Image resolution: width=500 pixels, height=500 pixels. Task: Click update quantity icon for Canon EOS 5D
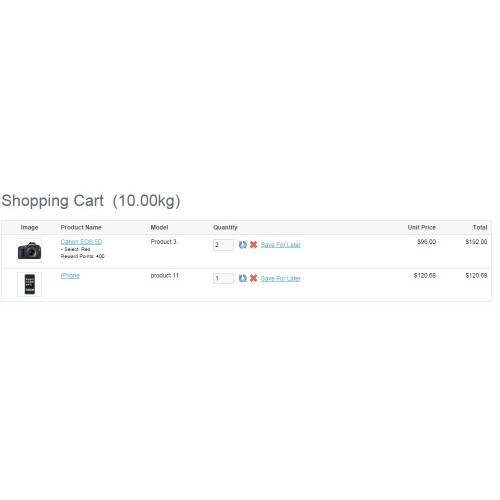pos(243,245)
